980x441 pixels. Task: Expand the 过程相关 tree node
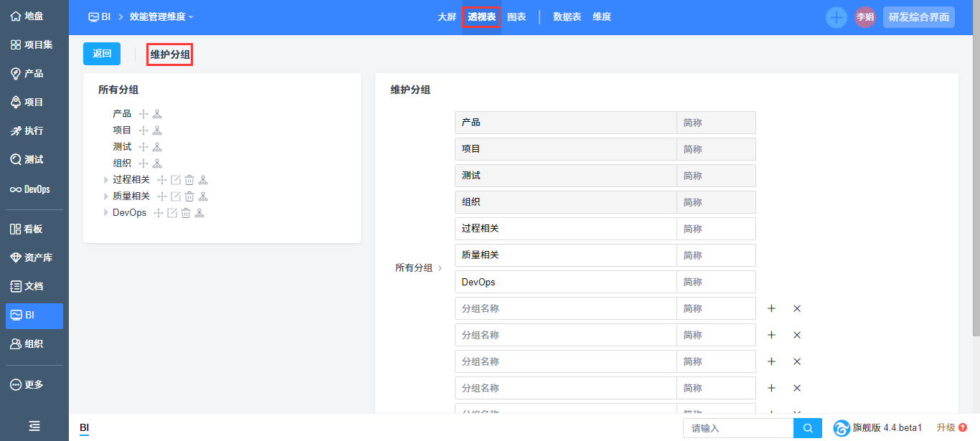coord(106,180)
